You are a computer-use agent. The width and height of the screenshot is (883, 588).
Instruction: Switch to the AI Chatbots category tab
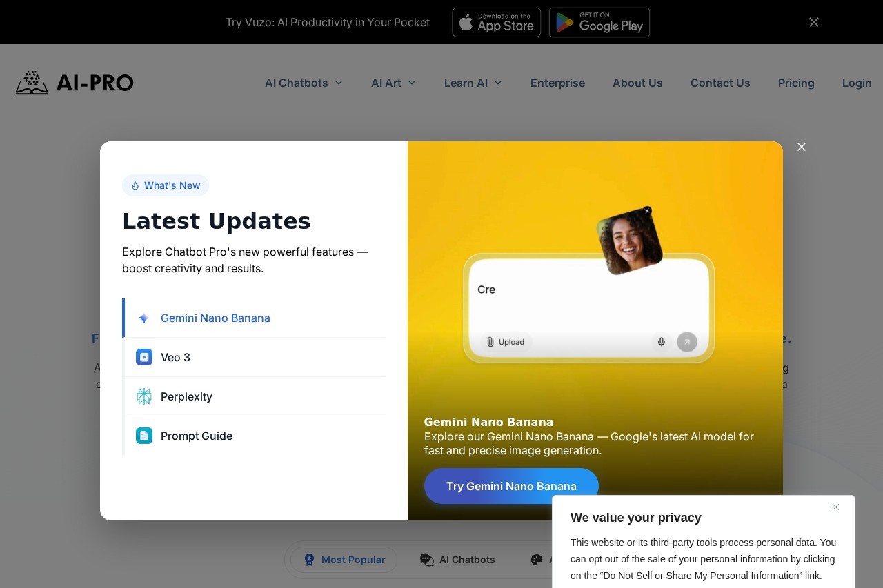point(458,560)
